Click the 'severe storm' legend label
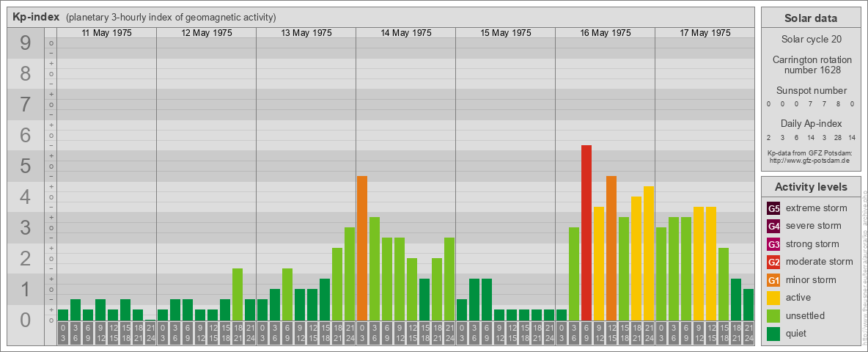Viewport: 868px width, 352px height. coord(814,226)
